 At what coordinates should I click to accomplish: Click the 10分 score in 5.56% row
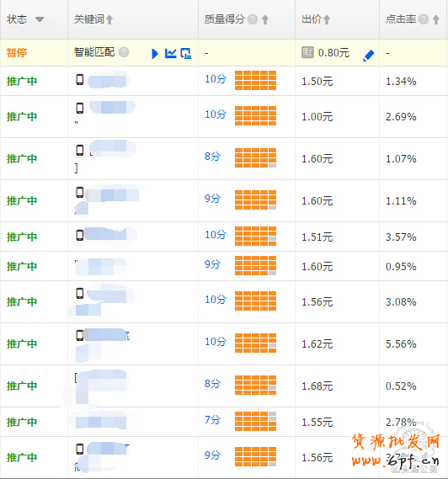[x=216, y=342]
